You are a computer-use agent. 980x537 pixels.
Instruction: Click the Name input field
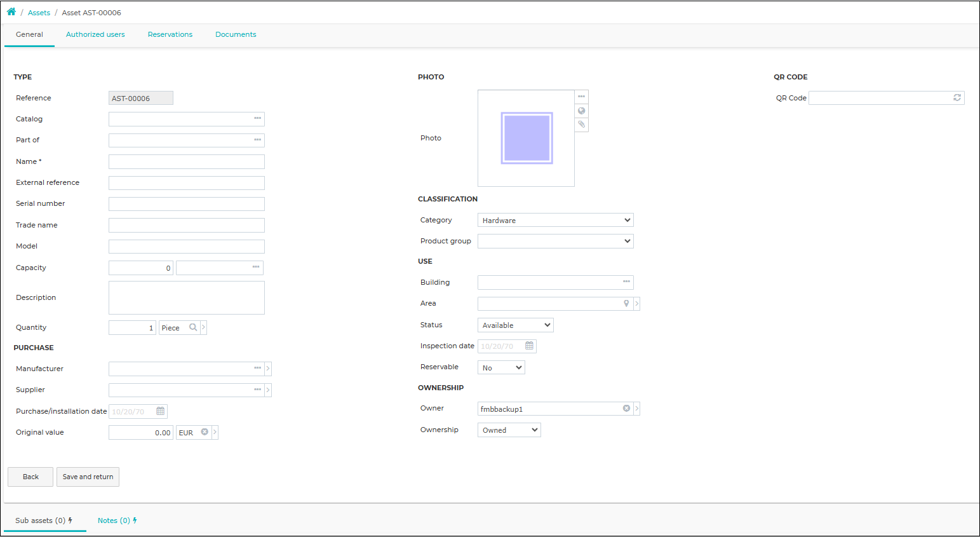pyautogui.click(x=187, y=161)
